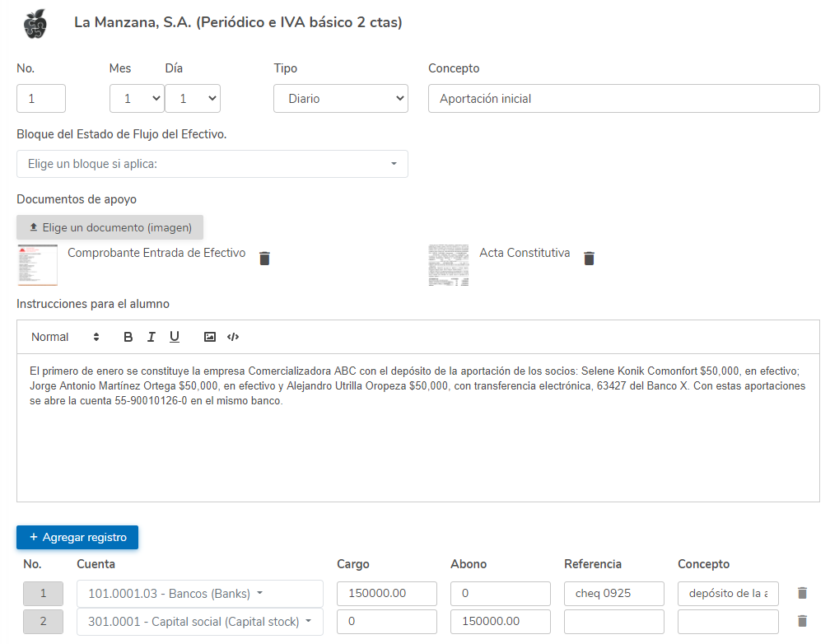Expand the Tipo dropdown showing Diario
Viewport: 830px width, 644px height.
coord(340,99)
